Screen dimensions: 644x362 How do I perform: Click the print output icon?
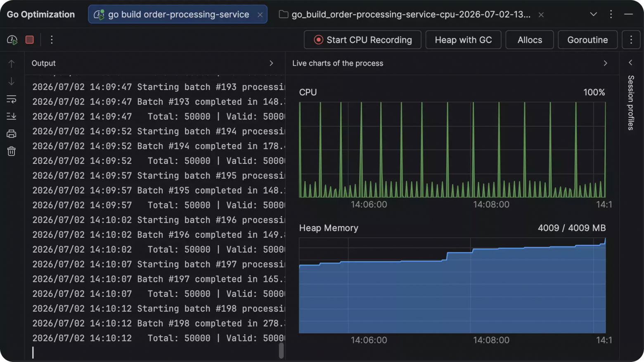tap(12, 134)
